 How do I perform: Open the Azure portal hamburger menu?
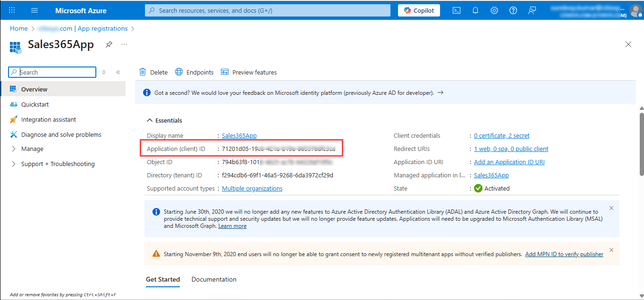(34, 10)
